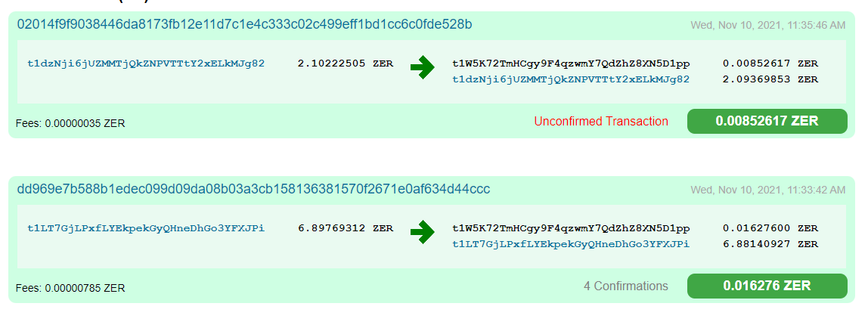The height and width of the screenshot is (328, 868).
Task: Click the Fees 0.00000785 ZER label
Action: click(70, 288)
